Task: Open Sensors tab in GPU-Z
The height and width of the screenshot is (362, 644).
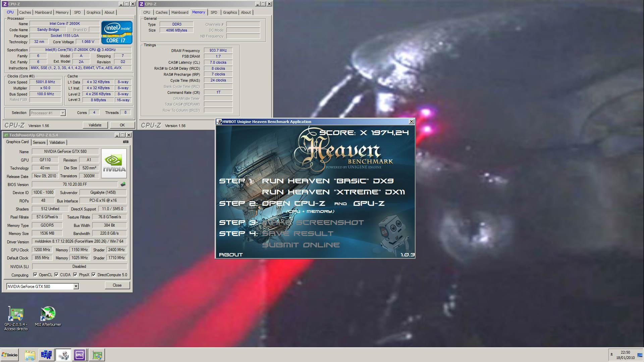Action: coord(39,142)
